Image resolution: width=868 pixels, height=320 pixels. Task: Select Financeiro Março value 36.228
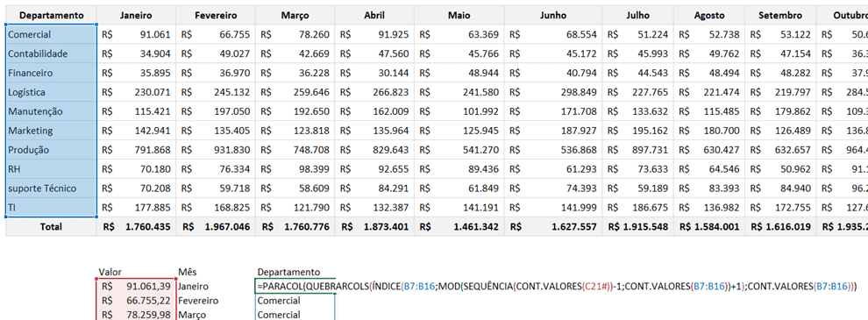(x=295, y=73)
